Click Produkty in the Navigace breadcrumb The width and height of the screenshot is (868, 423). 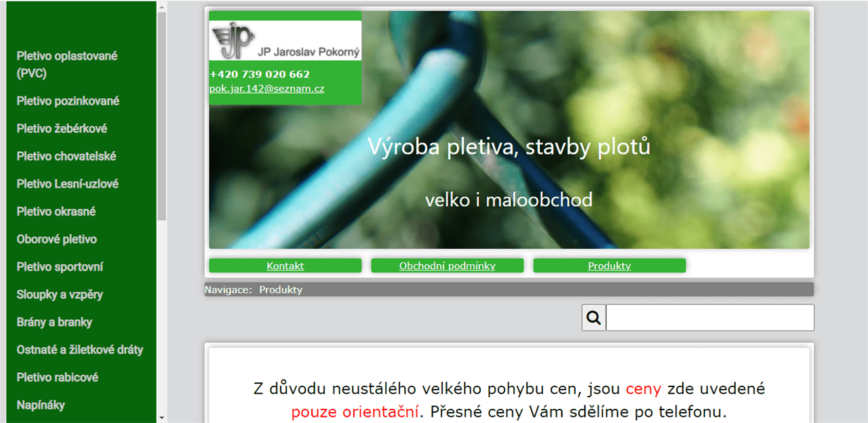point(281,289)
